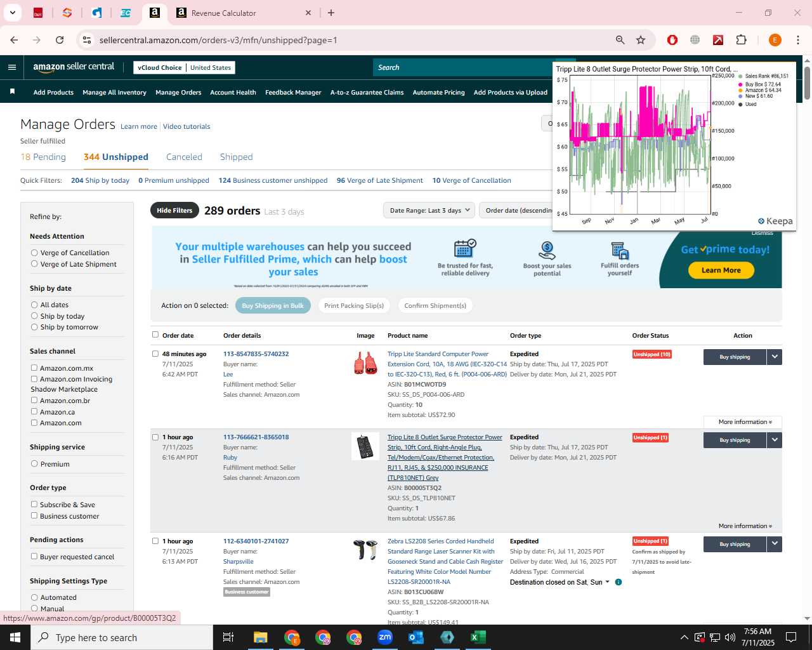Expand the Buy shipping arrow for Tripp Lite Extension Cord
This screenshot has width=812, height=650.
point(775,357)
